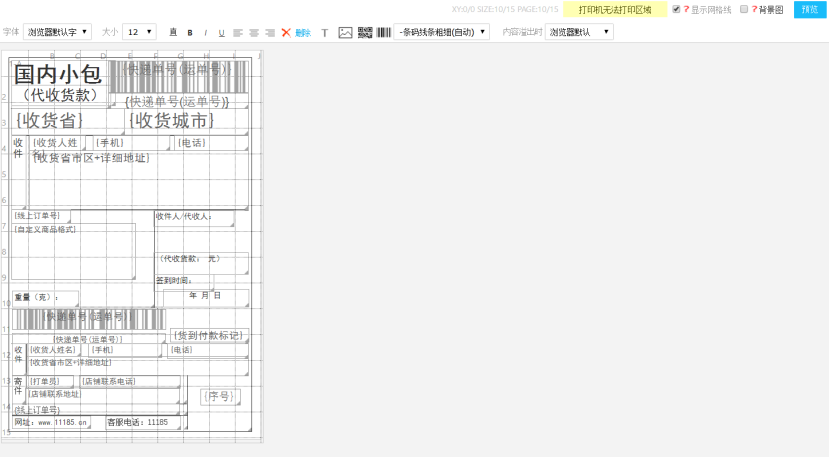Click the red 删除 delete button

(296, 33)
